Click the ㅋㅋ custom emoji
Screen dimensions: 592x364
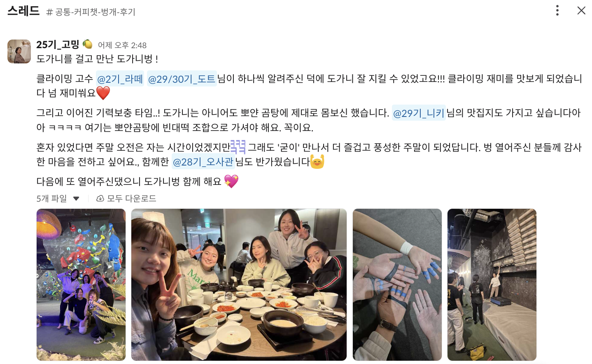[x=238, y=147]
